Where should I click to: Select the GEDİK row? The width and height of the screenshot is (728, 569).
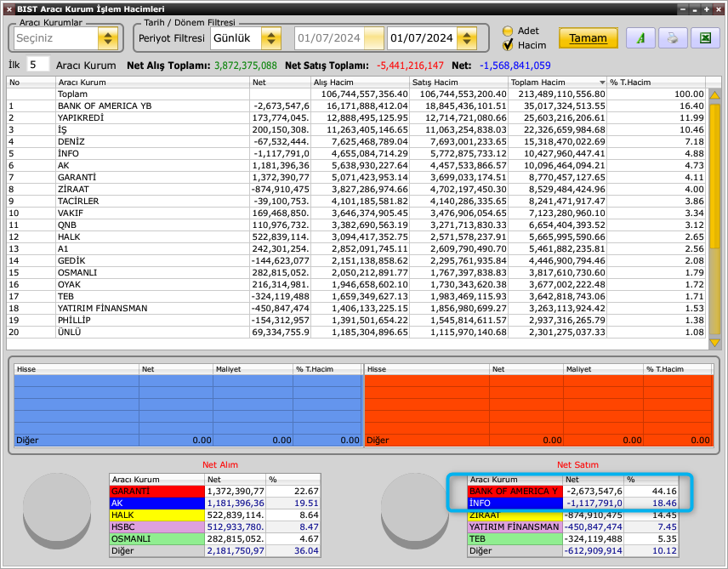356,261
